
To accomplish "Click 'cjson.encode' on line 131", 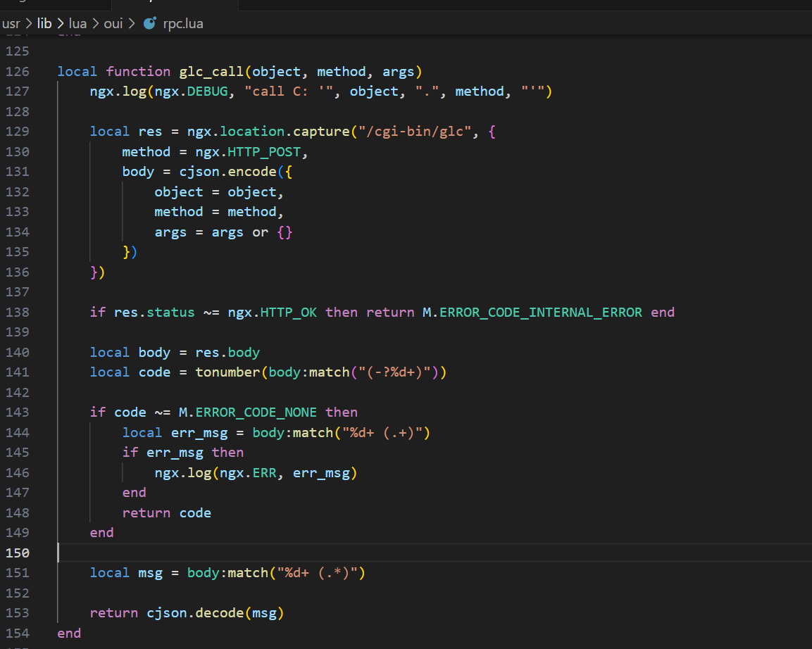I will tap(228, 172).
